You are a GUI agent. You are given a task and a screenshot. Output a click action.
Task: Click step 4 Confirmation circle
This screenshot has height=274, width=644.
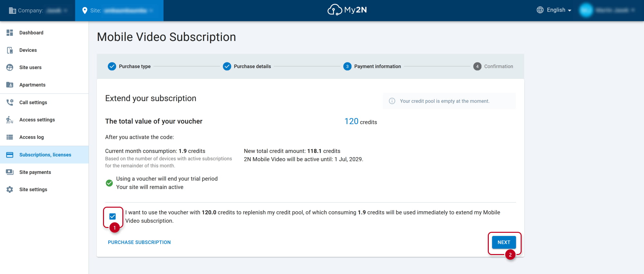(x=477, y=66)
